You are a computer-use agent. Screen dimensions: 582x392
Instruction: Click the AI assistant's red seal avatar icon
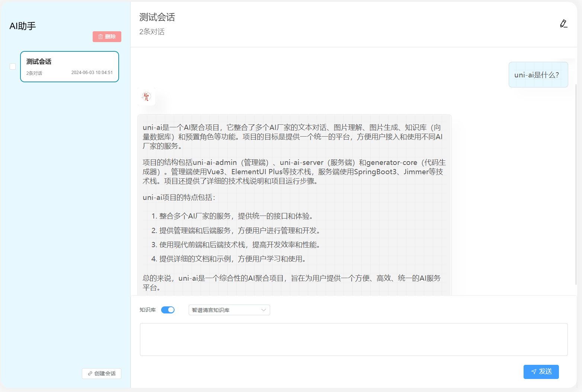click(x=146, y=97)
